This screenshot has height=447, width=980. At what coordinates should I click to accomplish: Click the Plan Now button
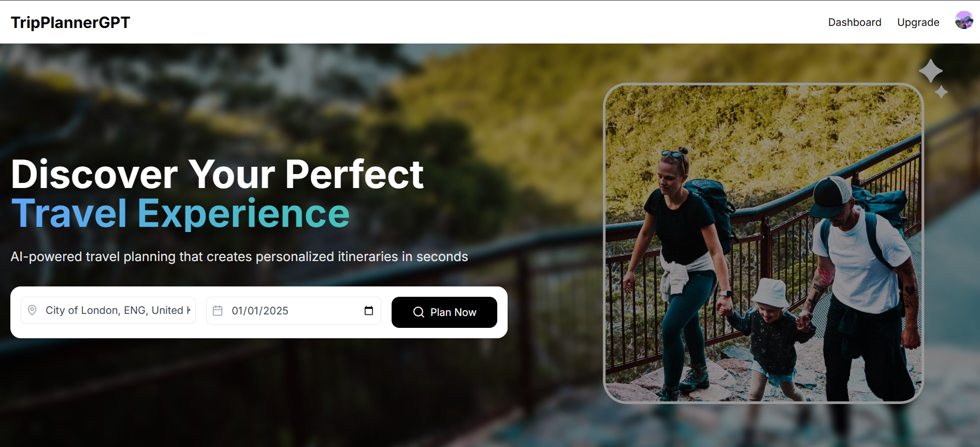click(444, 312)
